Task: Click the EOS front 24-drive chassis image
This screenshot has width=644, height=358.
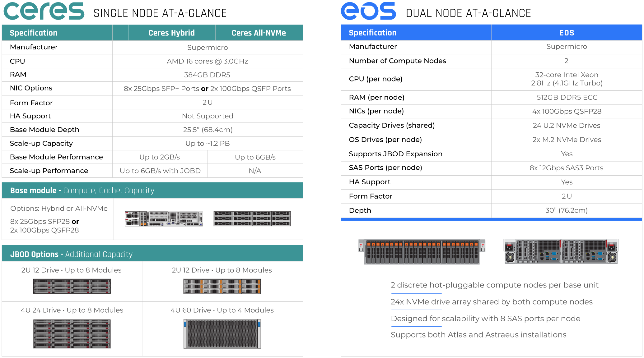Action: (422, 251)
